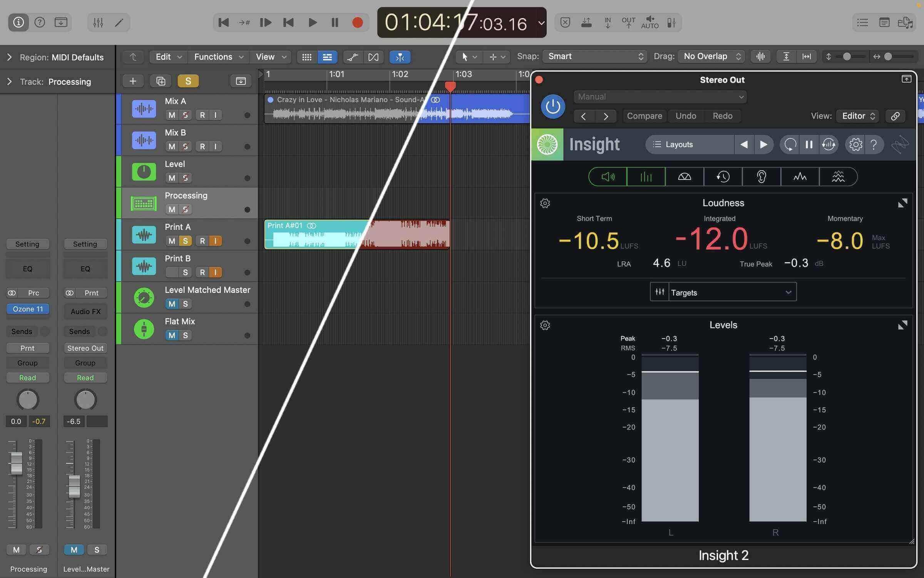Click the EQ slot on Processing strip
Viewport: 924px width, 578px height.
[x=28, y=269]
